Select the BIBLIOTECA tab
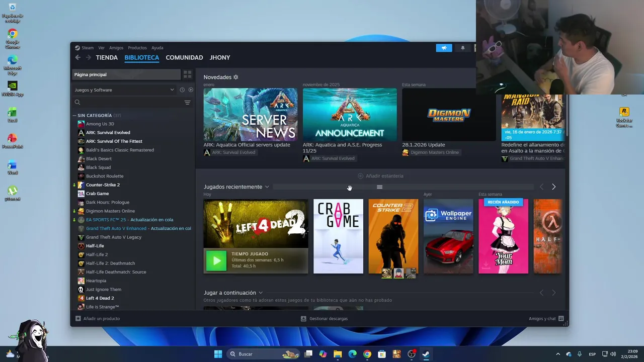 (x=142, y=57)
